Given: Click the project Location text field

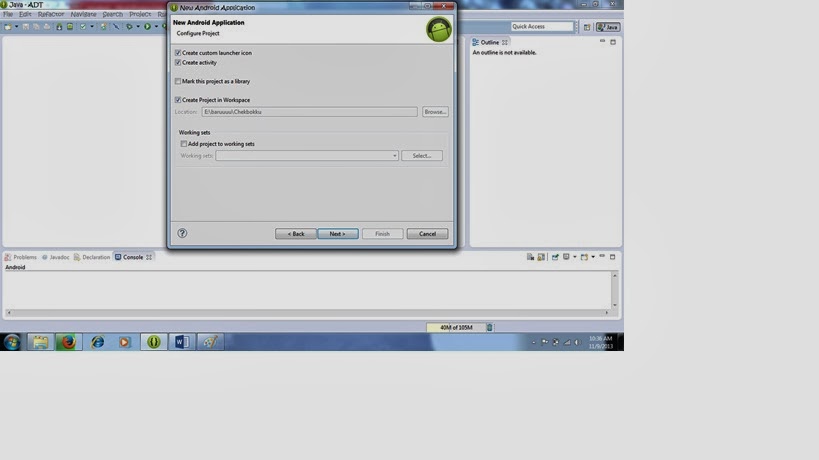Looking at the screenshot, I should [310, 112].
